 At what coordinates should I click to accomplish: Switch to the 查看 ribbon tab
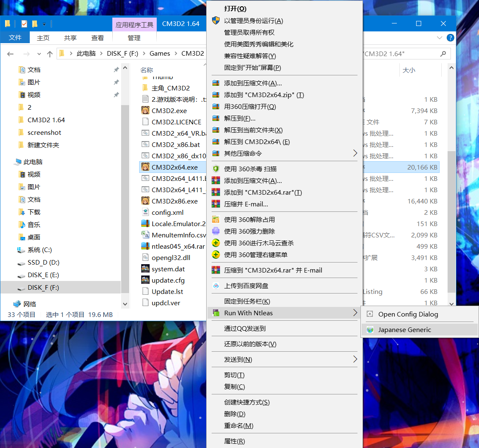[98, 38]
